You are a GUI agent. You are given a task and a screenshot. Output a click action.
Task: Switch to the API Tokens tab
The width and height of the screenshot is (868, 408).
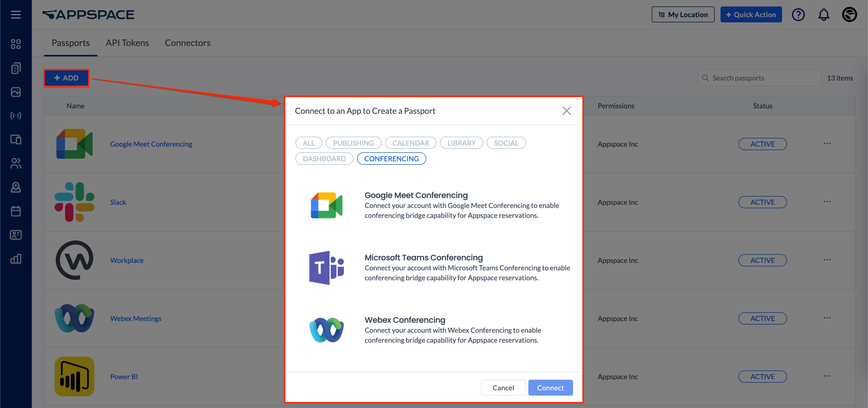127,43
